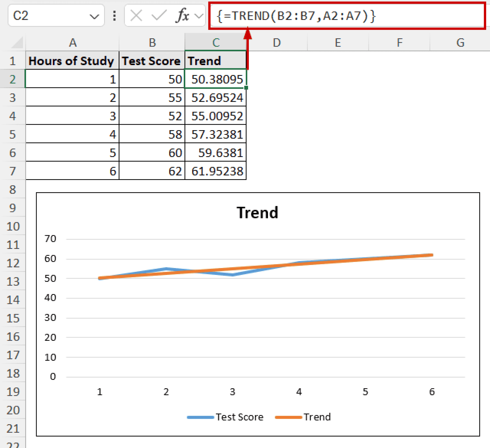The height and width of the screenshot is (448, 490).
Task: Select column E header
Action: [338, 43]
